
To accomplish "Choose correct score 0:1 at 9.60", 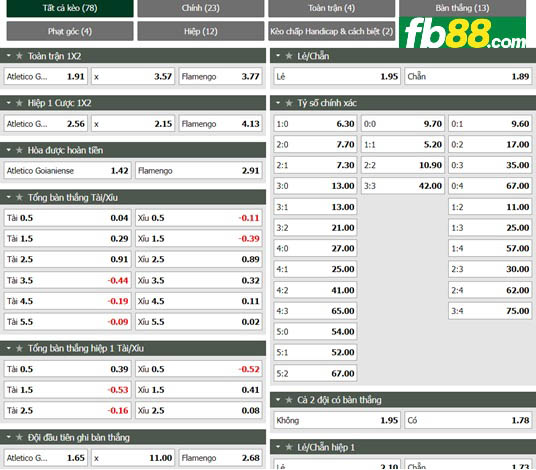I will 490,123.
